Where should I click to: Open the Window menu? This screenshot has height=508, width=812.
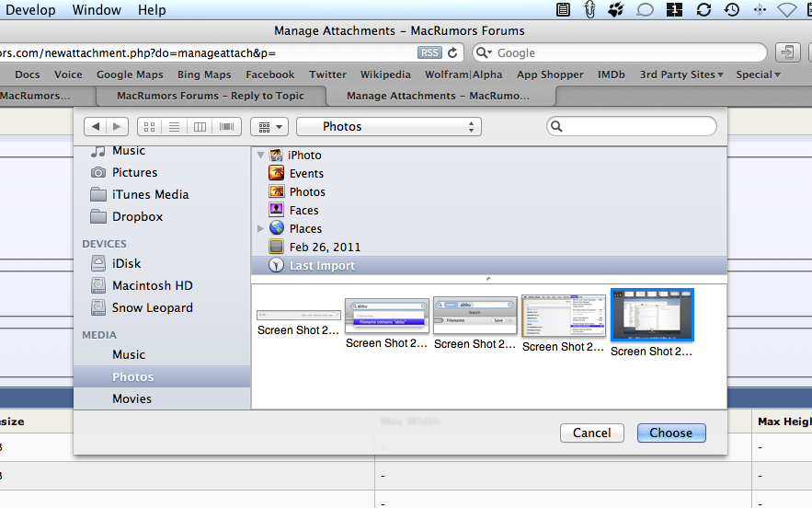pos(97,10)
